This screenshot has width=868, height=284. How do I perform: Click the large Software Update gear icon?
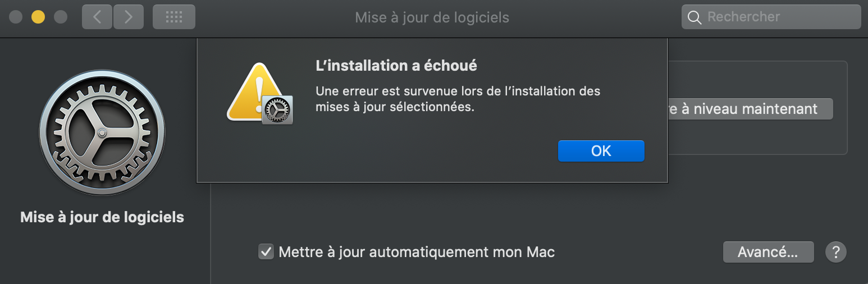click(x=102, y=133)
